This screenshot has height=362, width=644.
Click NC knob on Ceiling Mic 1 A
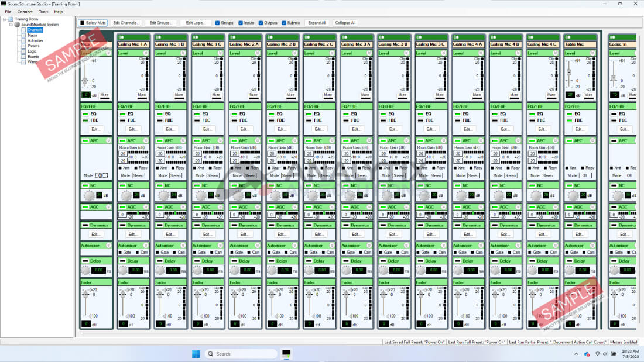coord(126,195)
